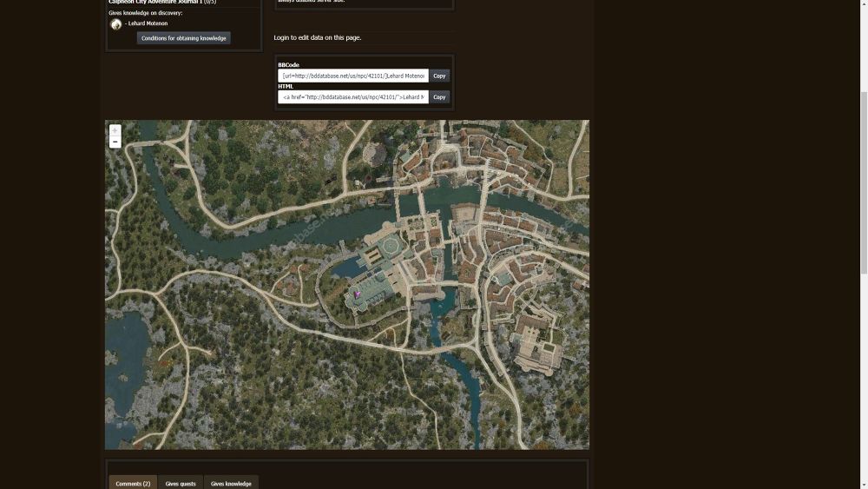This screenshot has width=868, height=489.
Task: Copy the HTML link code
Action: 439,97
